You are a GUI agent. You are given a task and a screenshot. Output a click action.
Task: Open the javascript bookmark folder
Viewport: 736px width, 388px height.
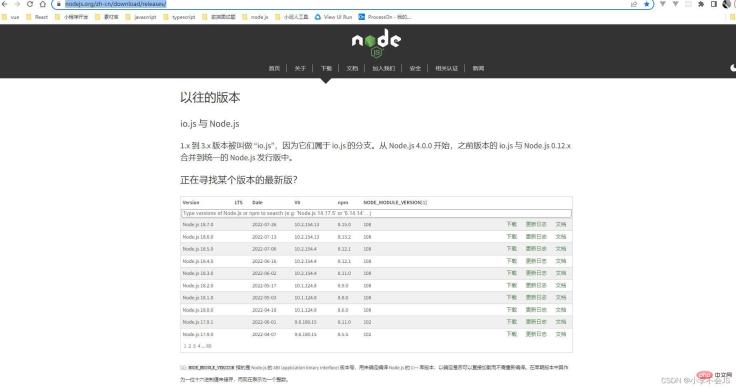tap(141, 17)
